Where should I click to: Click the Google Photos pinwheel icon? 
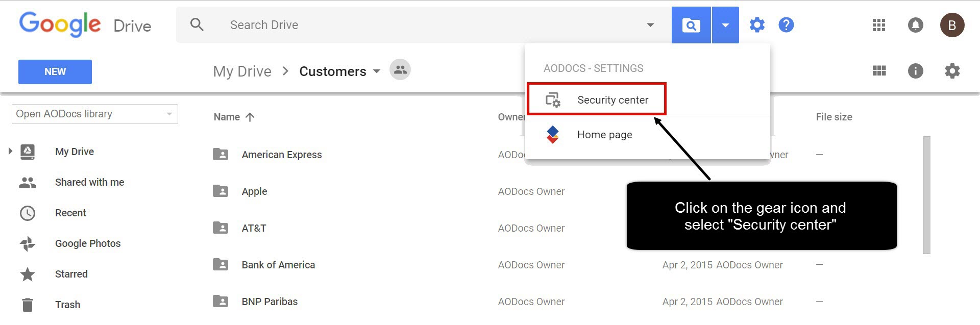click(28, 244)
